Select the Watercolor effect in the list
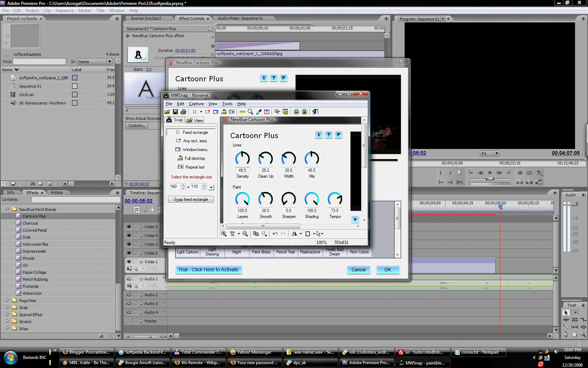This screenshot has height=368, width=588. (32, 293)
